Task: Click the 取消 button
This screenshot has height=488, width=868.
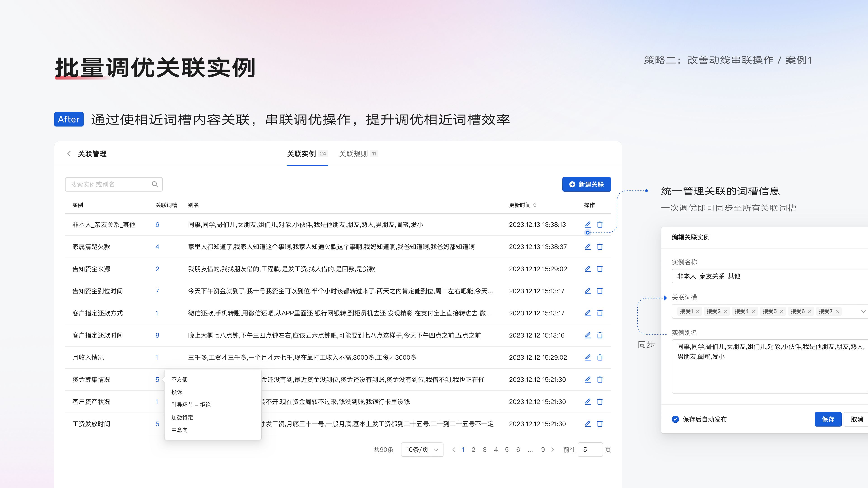Action: tap(856, 419)
